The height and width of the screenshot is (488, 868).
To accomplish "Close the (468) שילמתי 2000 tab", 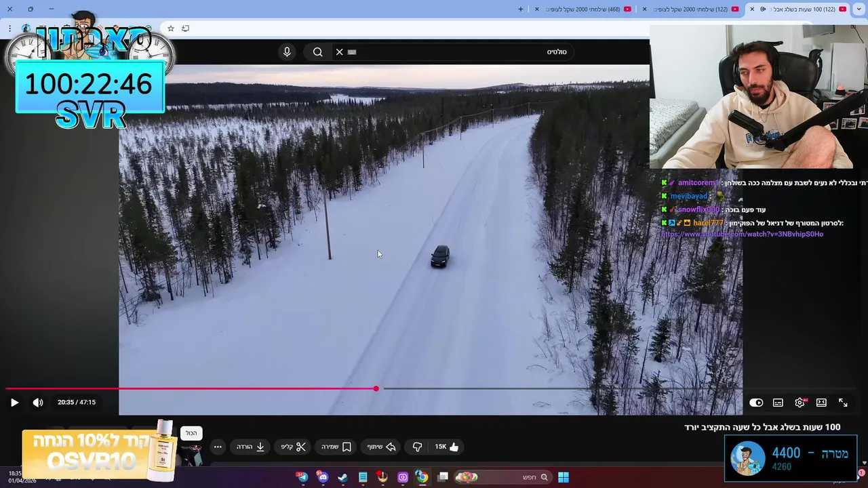I will [537, 9].
